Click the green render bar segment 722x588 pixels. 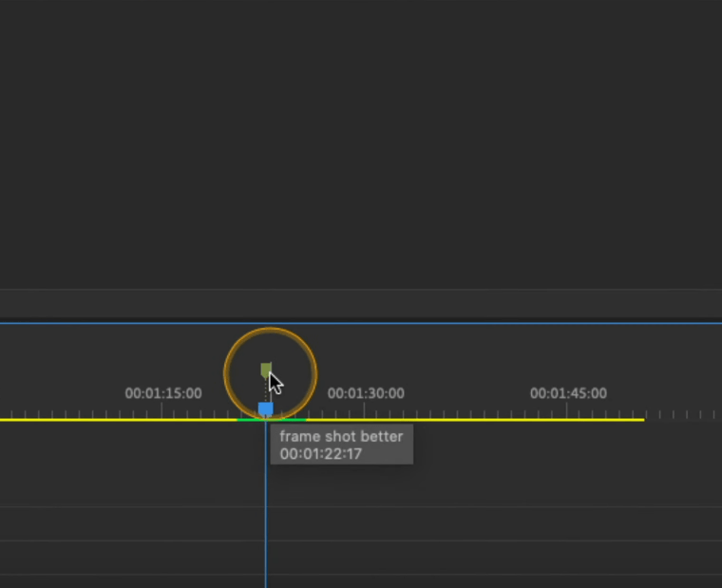272,420
